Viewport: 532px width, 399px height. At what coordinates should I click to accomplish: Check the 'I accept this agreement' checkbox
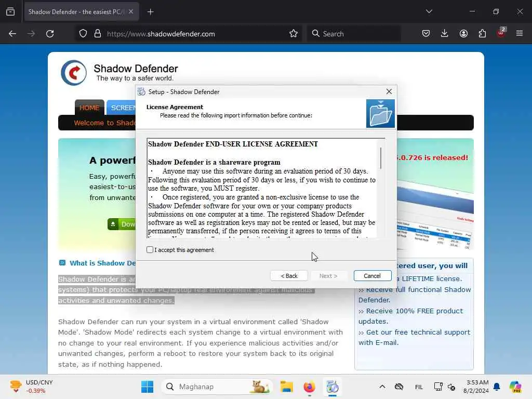[150, 250]
